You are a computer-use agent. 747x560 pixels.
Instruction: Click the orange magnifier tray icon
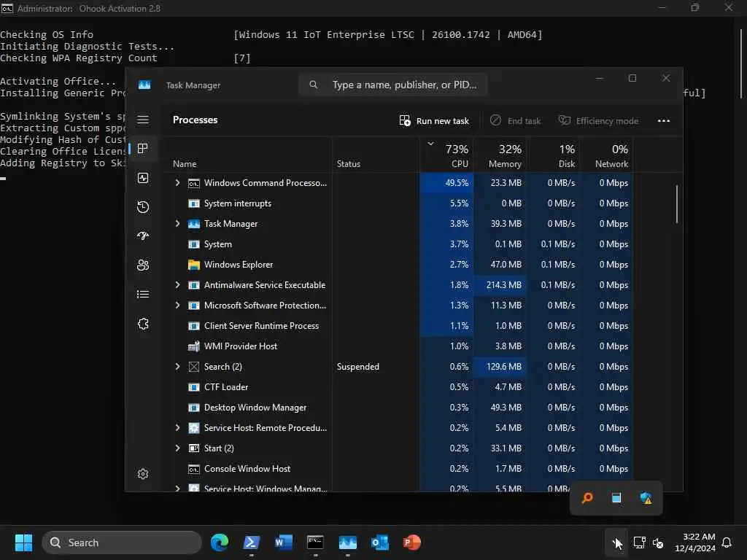tap(587, 498)
